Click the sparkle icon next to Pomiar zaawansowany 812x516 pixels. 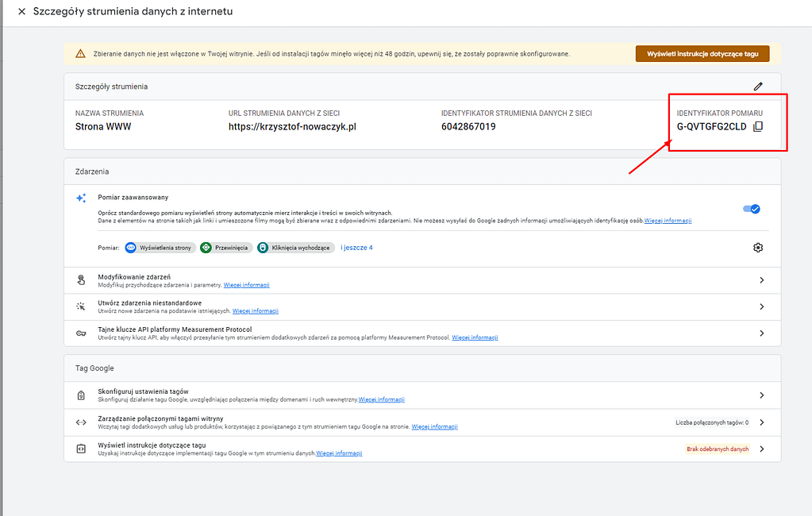pyautogui.click(x=80, y=196)
